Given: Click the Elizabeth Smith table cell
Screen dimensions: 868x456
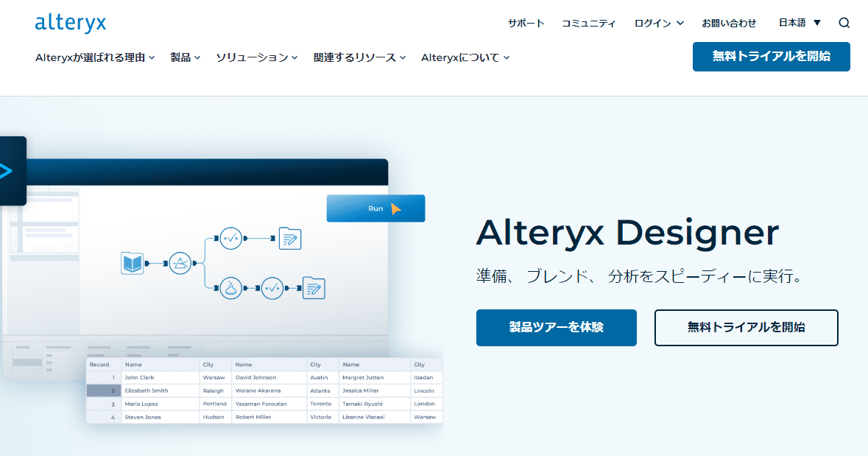Looking at the screenshot, I should [160, 390].
